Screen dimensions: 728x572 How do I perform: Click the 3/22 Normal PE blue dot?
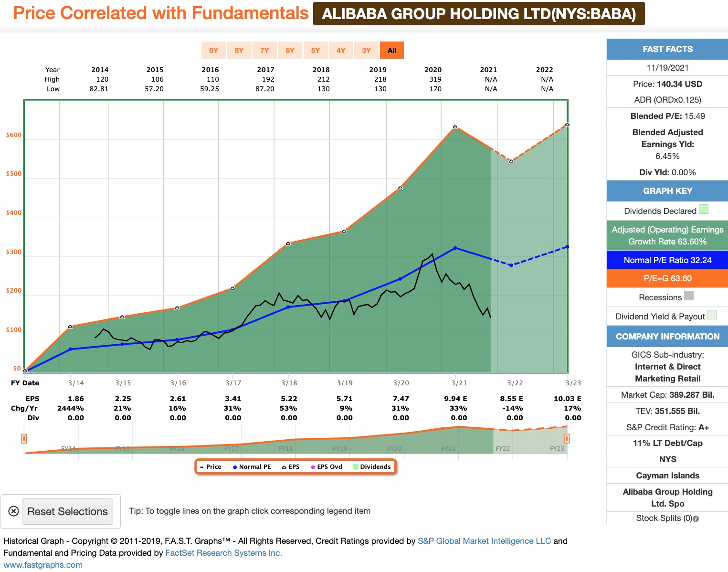[x=511, y=265]
